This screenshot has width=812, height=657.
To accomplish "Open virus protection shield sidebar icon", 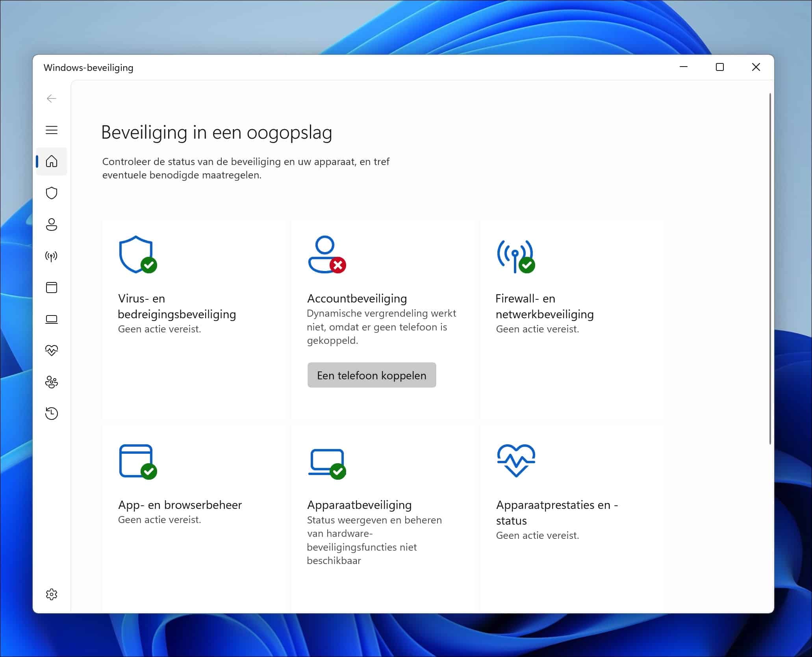I will click(x=52, y=193).
